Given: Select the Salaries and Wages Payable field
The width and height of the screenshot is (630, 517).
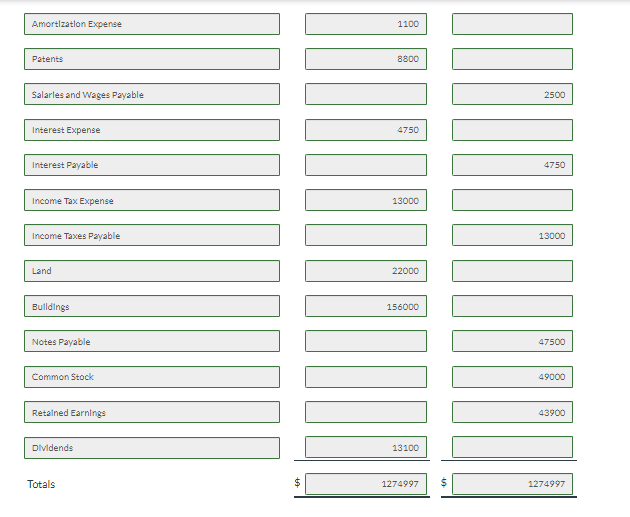Looking at the screenshot, I should pos(152,94).
